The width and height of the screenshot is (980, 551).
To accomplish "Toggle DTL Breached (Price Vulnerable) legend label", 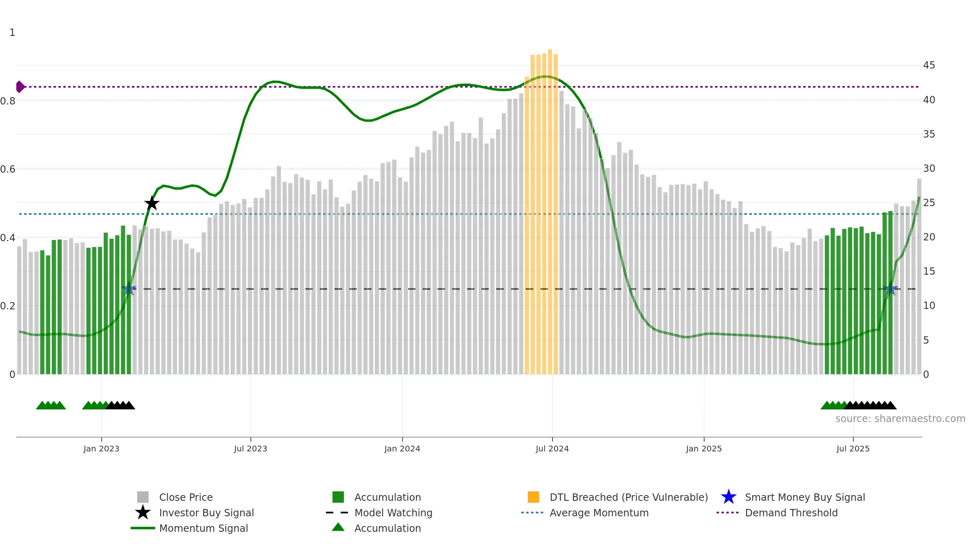I will click(629, 497).
